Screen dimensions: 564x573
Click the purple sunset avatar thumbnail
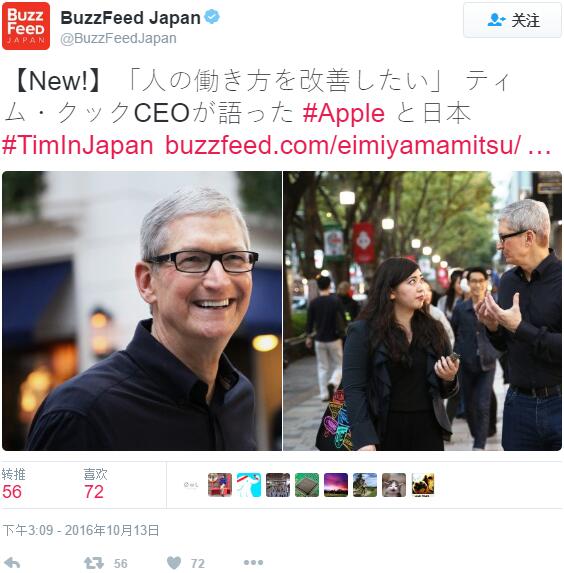tap(336, 485)
